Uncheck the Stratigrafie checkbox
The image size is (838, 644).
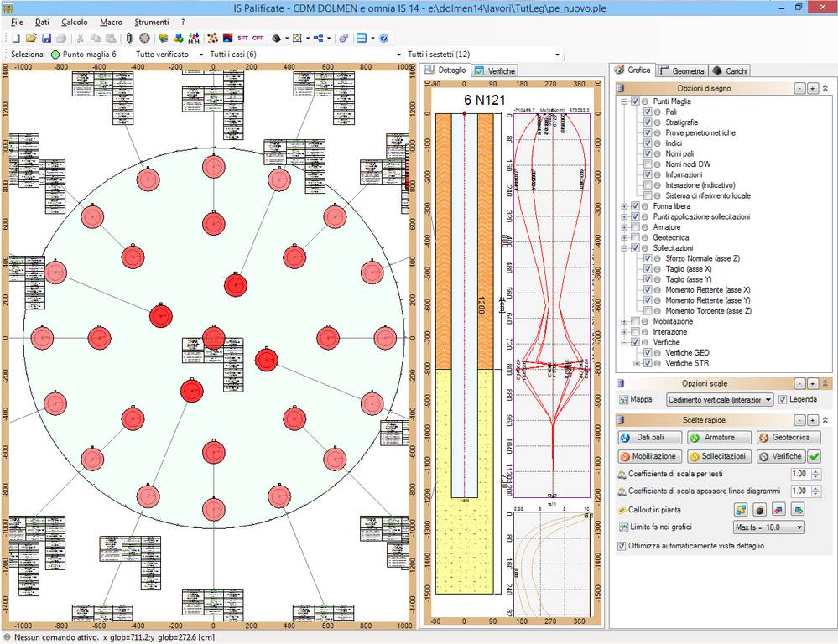coord(648,122)
